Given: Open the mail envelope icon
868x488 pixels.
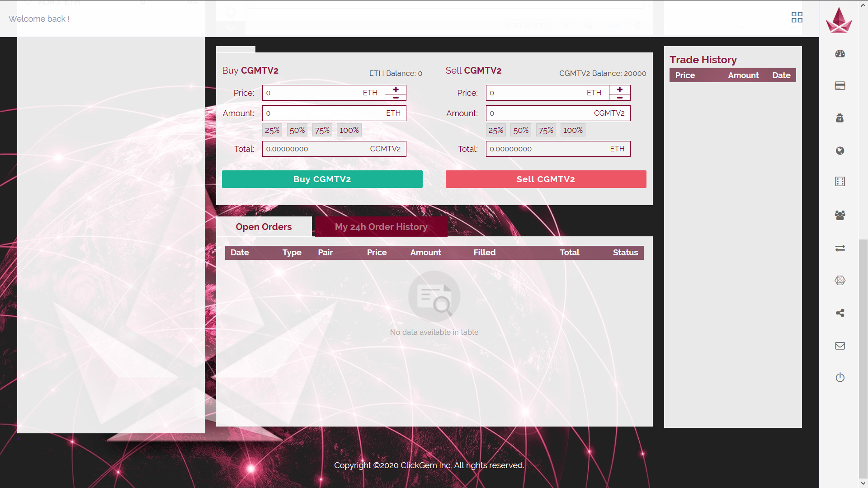Looking at the screenshot, I should pos(840,346).
